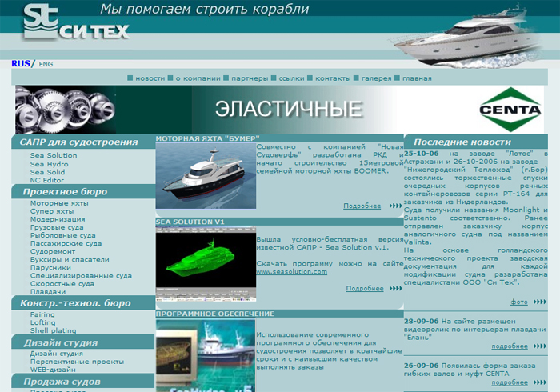The height and width of the screenshot is (392, 560).
Task: Select Пассажирские суда category
Action: (66, 243)
